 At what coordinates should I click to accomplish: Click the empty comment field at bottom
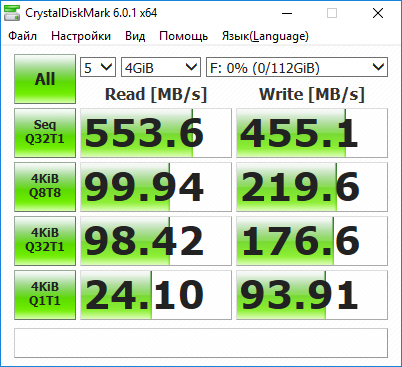(201, 343)
